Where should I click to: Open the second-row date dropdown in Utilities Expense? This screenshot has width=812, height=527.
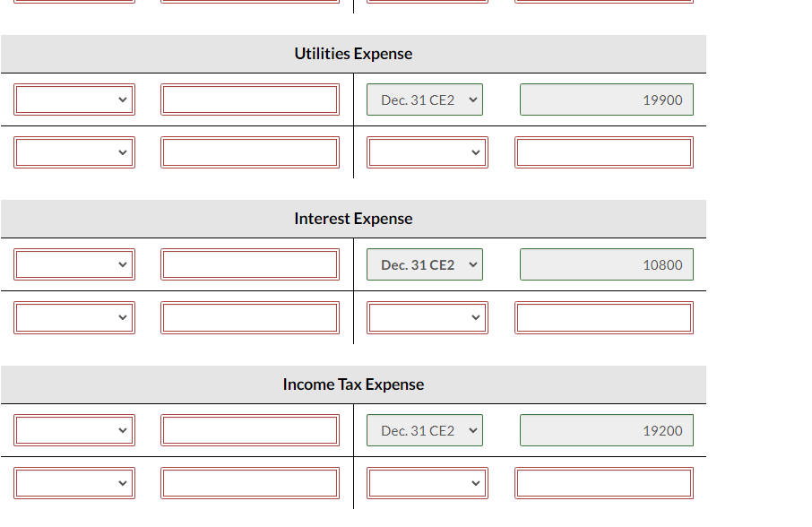(74, 152)
